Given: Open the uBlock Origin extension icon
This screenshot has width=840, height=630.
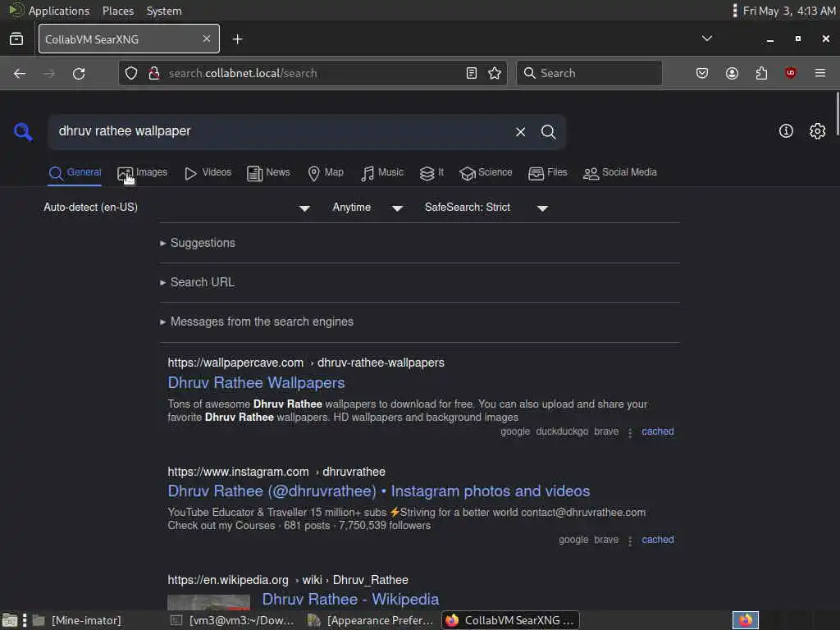Looking at the screenshot, I should coord(790,73).
